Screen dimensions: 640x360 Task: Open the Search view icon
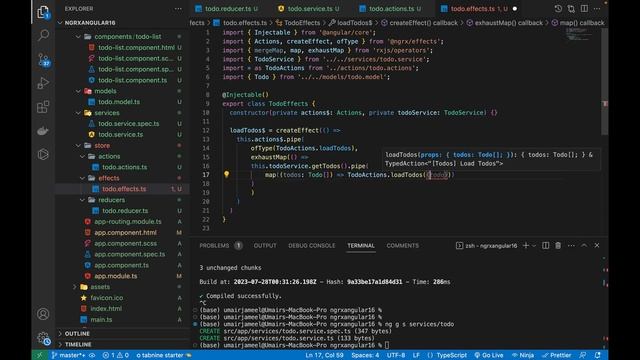(43, 36)
